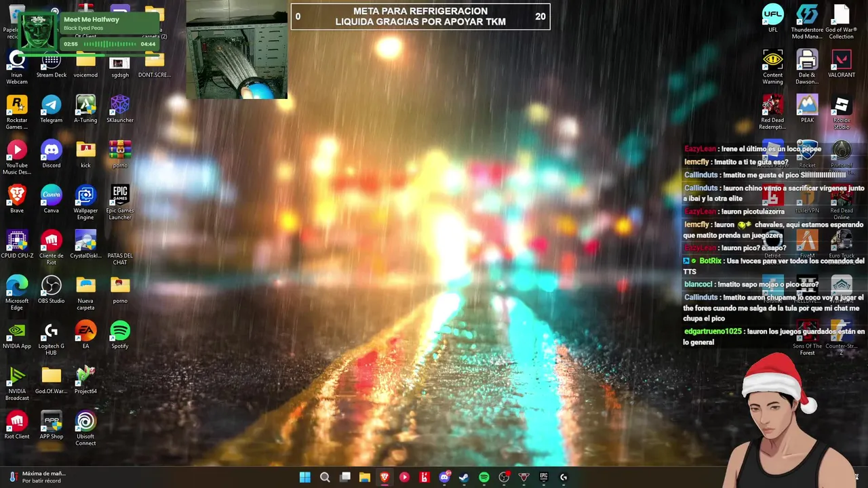Screen dimensions: 868x488
Task: Open Red Dead Redemption desktop icon
Action: point(773,113)
